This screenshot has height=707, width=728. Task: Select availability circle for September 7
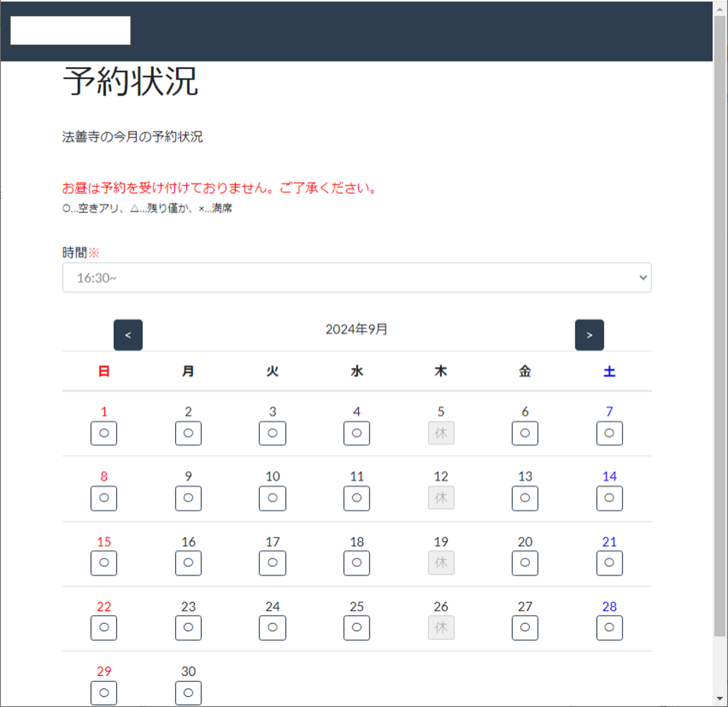point(610,433)
